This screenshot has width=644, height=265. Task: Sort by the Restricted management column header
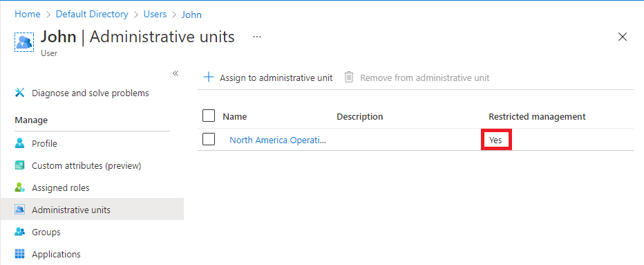point(537,116)
